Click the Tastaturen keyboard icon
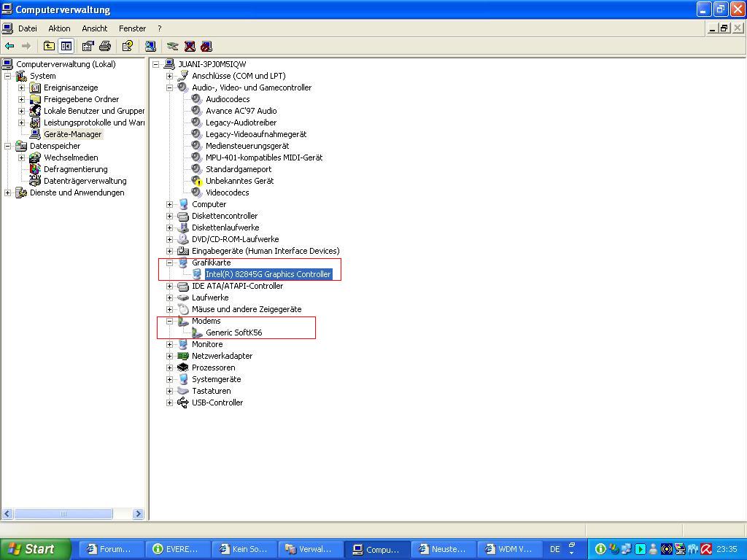 (183, 391)
